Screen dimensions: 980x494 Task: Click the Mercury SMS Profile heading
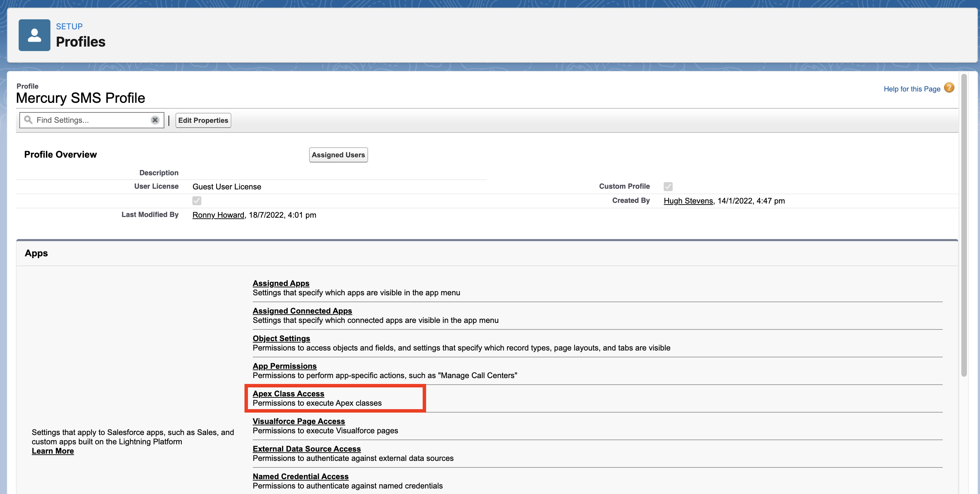click(x=80, y=98)
